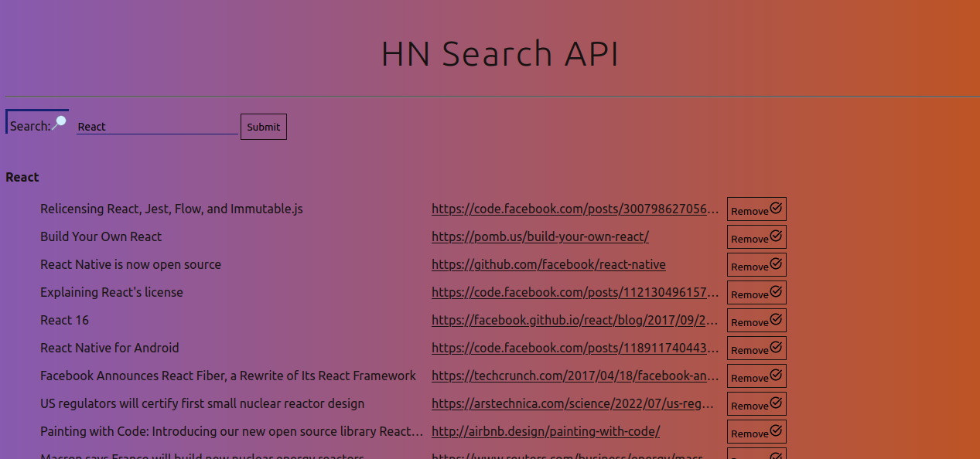Remove the Build Your Own React story
Image resolution: width=980 pixels, height=459 pixels.
pyautogui.click(x=756, y=237)
